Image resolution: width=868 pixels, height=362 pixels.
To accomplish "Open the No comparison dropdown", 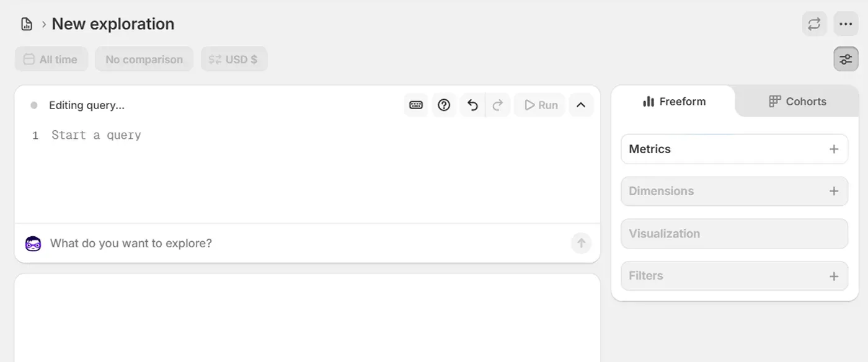I will (x=144, y=60).
